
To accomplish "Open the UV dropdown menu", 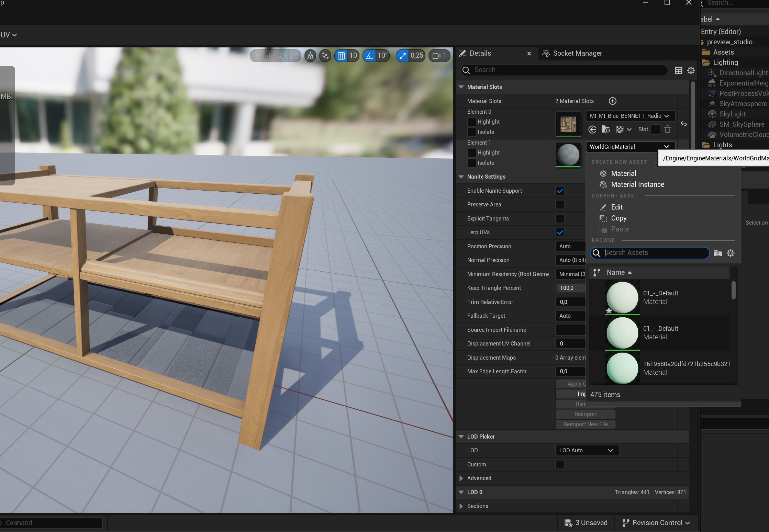I will click(9, 35).
